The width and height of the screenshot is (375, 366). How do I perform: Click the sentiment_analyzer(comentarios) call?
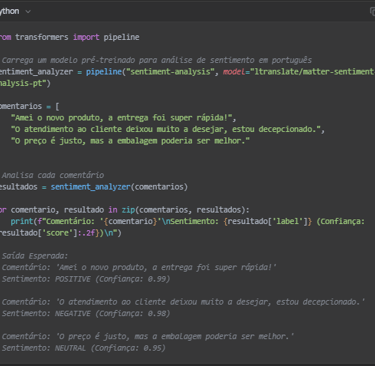click(x=119, y=187)
